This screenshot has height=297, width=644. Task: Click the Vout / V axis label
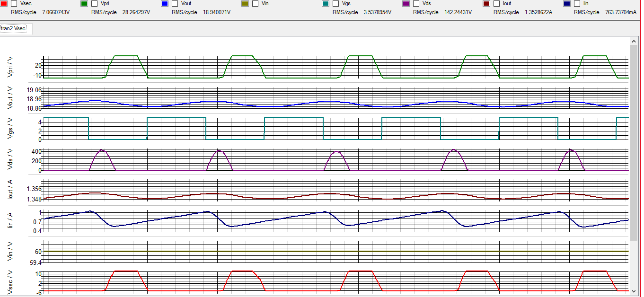click(11, 98)
